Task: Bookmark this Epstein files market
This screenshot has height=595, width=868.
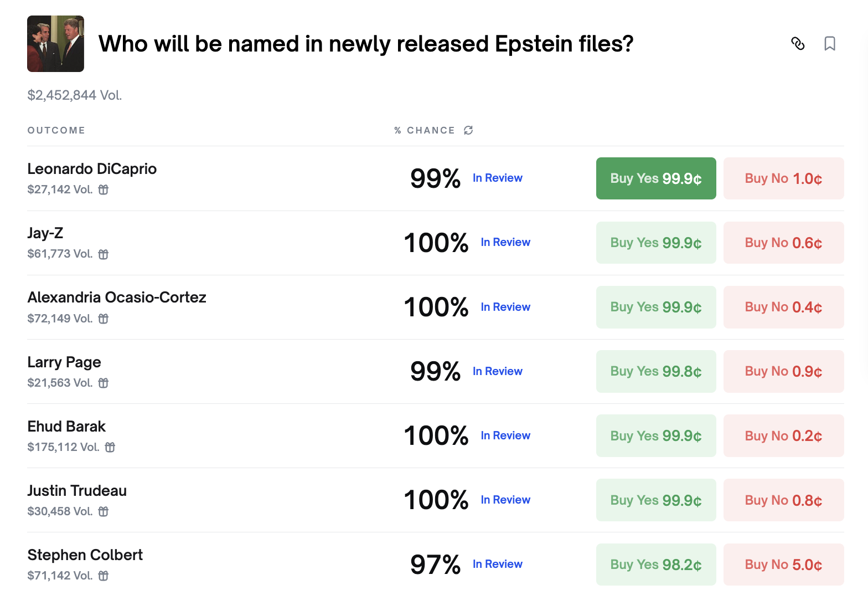Action: (x=829, y=43)
